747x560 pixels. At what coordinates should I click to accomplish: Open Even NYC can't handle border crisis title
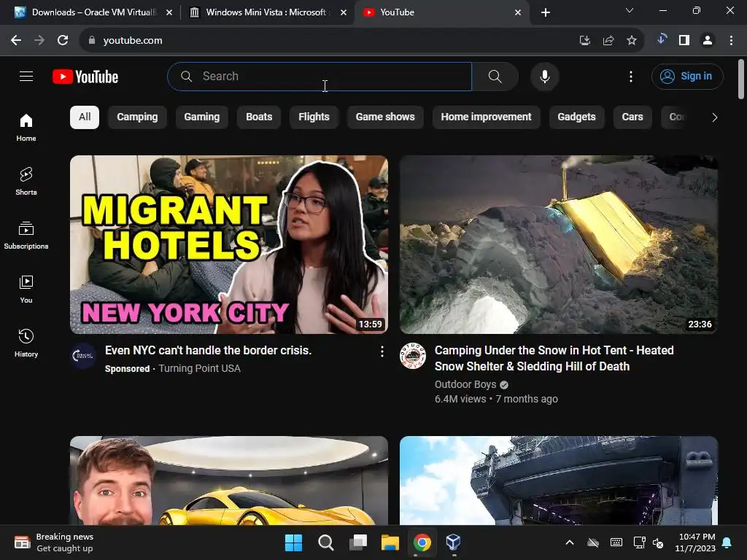(x=208, y=351)
